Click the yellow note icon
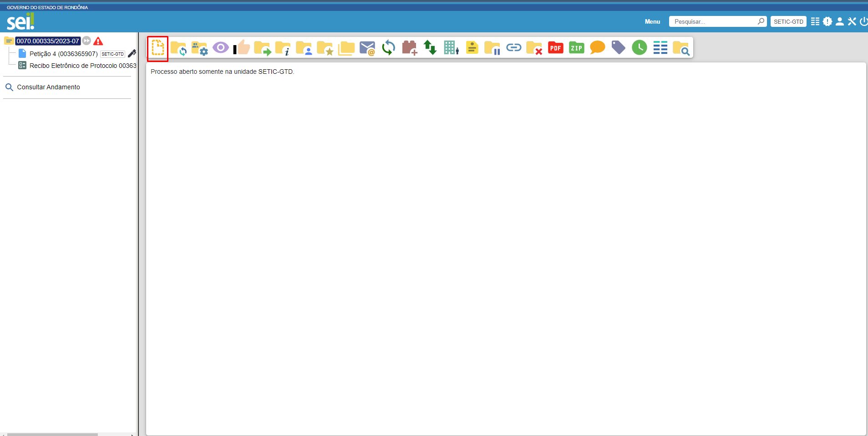Image resolution: width=868 pixels, height=436 pixels. click(x=472, y=47)
